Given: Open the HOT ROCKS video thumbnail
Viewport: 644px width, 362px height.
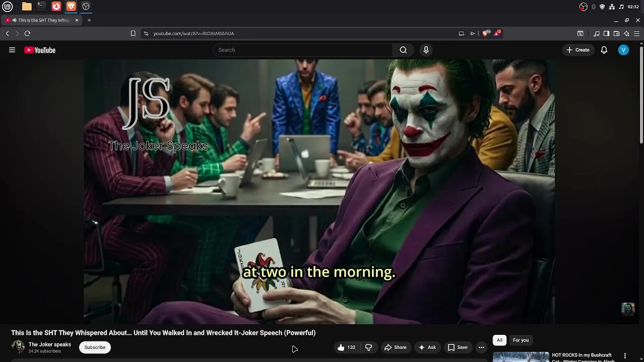Looking at the screenshot, I should [521, 357].
